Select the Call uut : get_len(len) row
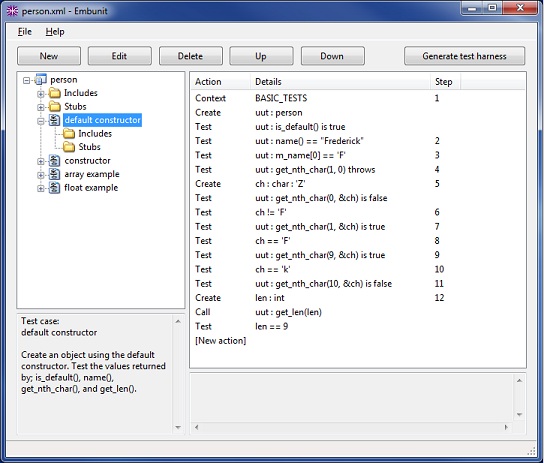 [357, 312]
